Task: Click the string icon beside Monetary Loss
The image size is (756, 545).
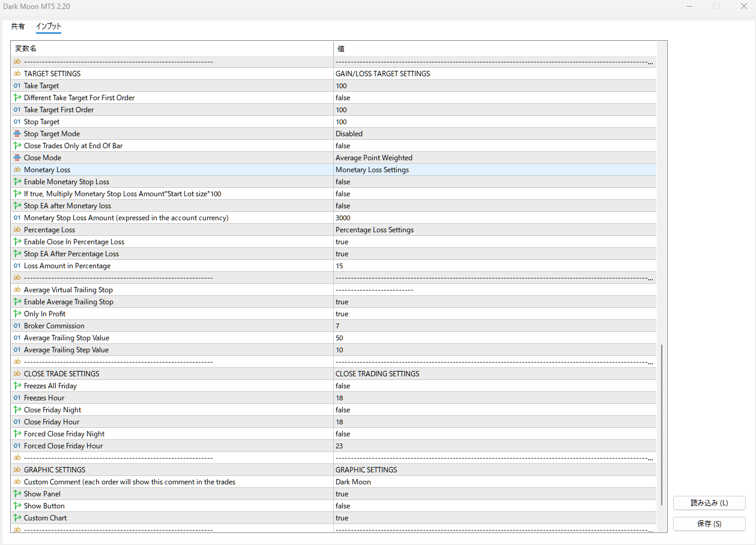Action: 17,170
